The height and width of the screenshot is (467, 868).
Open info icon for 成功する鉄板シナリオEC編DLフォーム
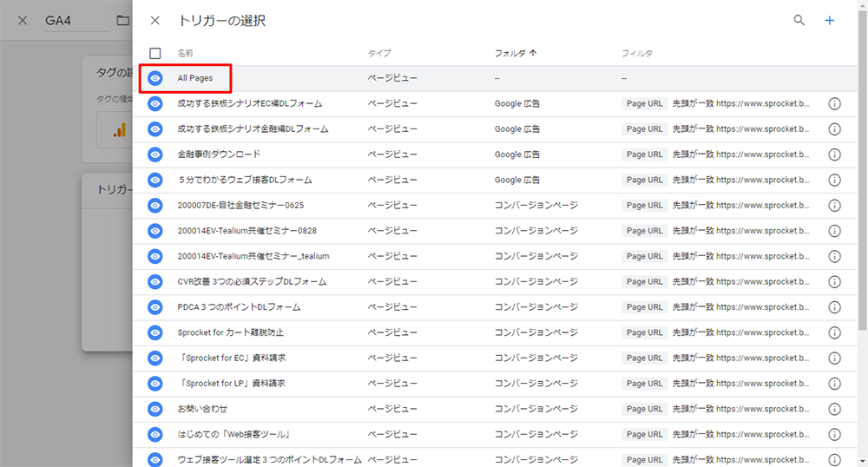pos(834,103)
